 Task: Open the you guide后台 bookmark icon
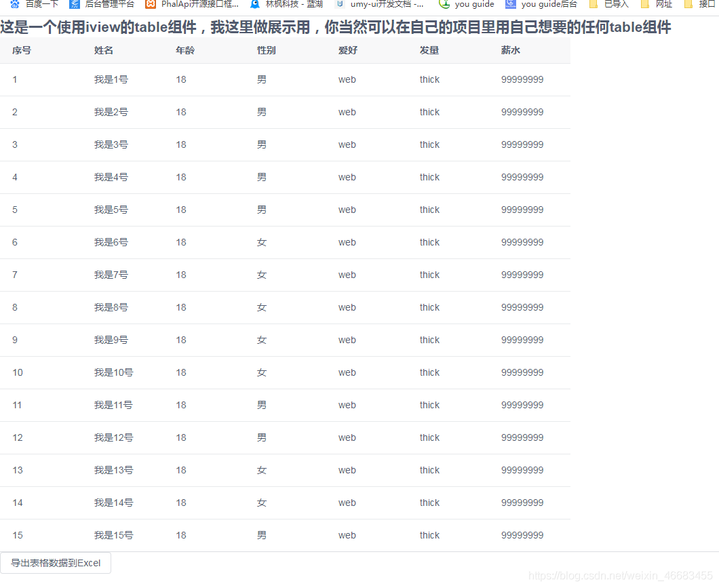[509, 5]
